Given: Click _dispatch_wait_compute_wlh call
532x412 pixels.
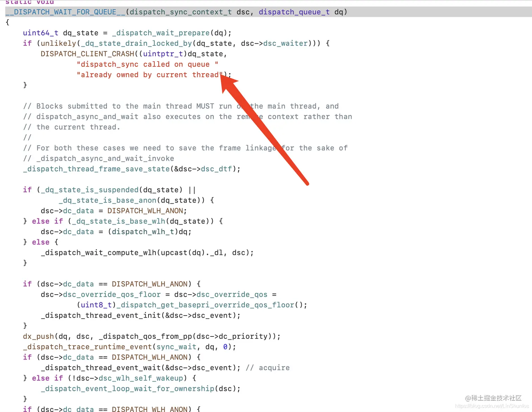Looking at the screenshot, I should pos(99,253).
